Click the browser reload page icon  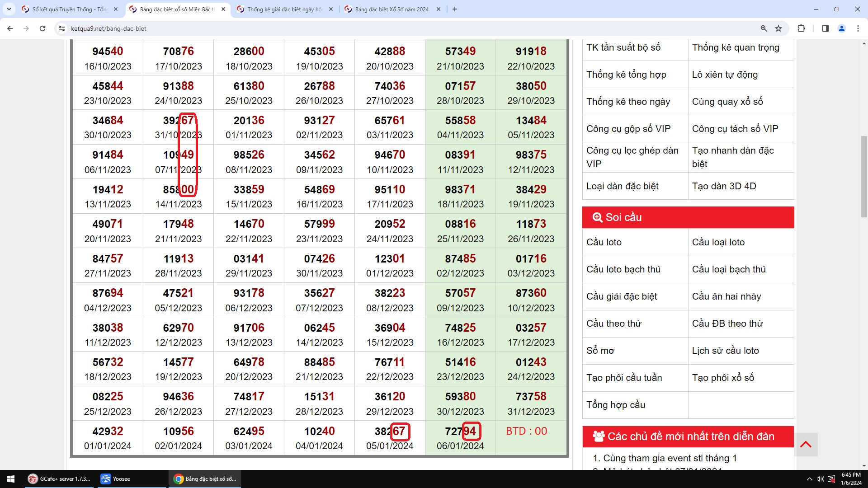(x=42, y=28)
